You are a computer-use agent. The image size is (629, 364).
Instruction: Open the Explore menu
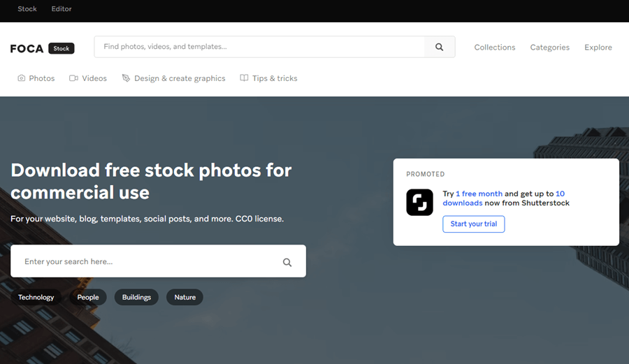coord(598,48)
